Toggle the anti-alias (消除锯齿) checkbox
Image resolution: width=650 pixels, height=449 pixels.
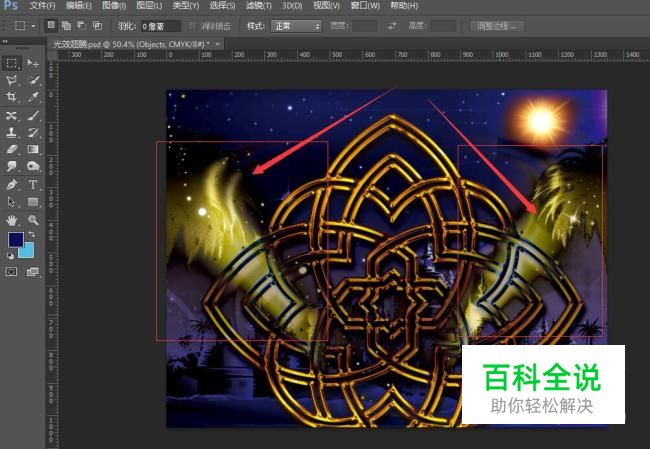coord(192,26)
